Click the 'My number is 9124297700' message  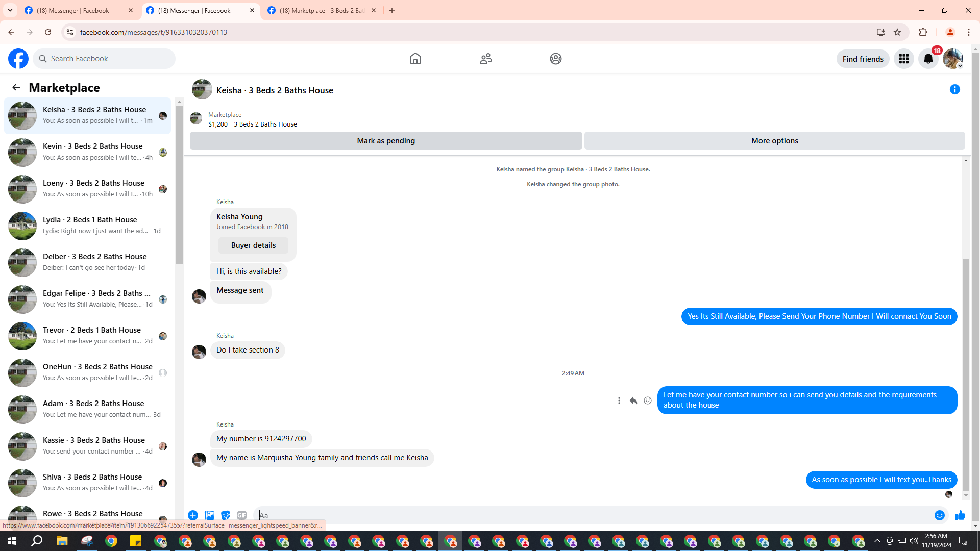point(261,439)
